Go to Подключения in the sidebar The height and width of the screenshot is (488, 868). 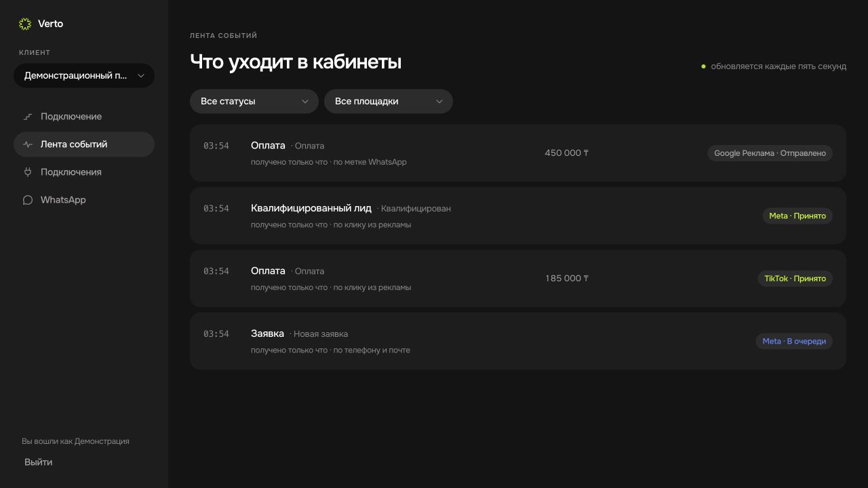(x=84, y=172)
